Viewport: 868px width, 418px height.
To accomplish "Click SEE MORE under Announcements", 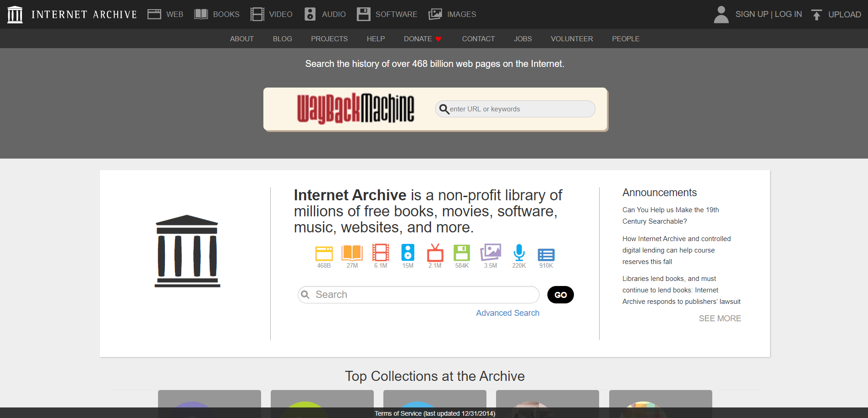I will [720, 319].
